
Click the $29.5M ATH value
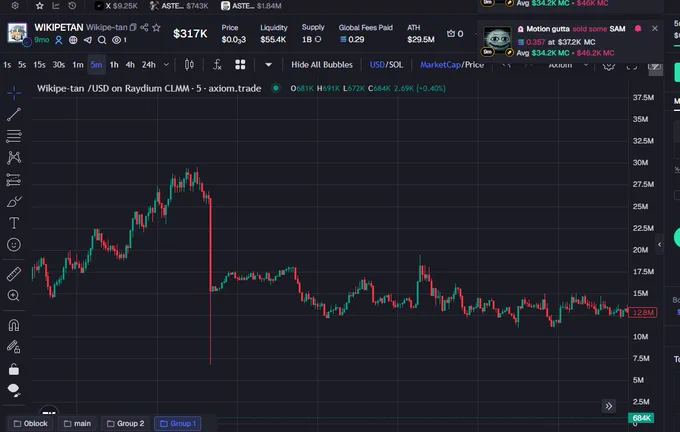[421, 39]
